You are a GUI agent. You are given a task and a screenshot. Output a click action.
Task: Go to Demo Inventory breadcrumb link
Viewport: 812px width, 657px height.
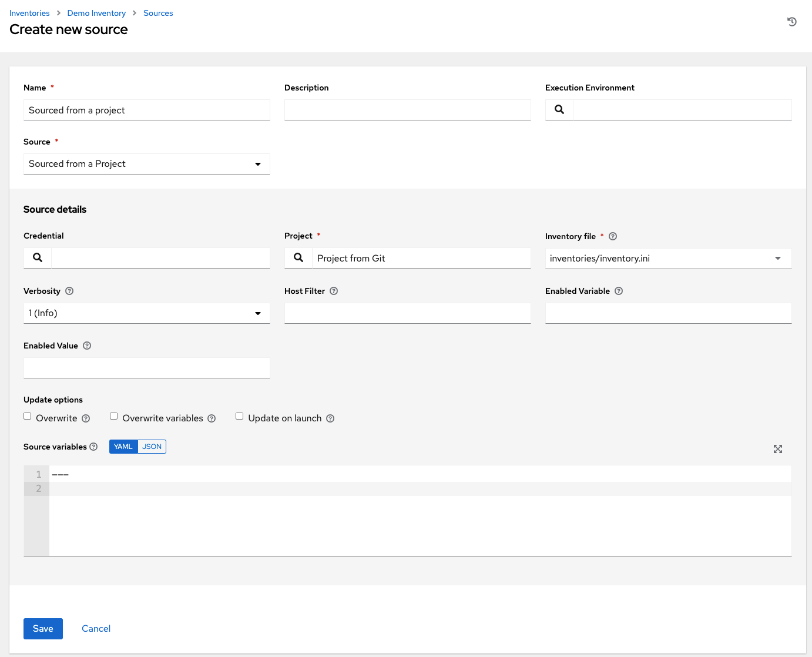(96, 13)
